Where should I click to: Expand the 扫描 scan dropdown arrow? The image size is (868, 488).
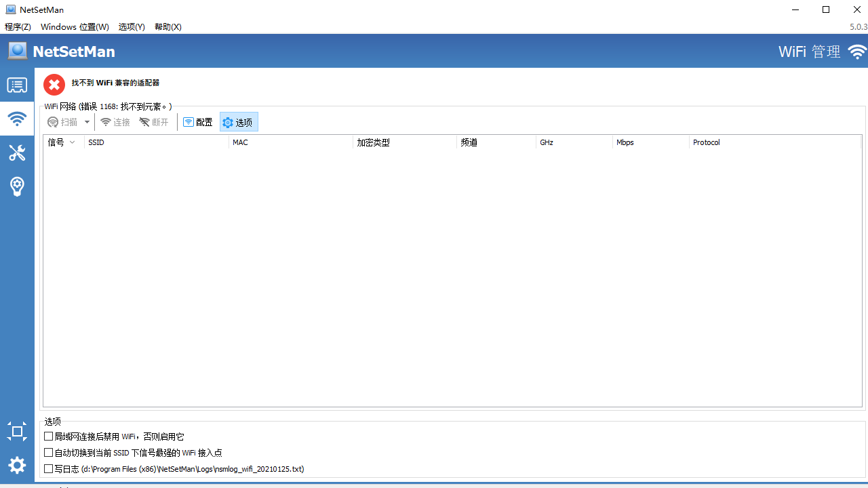tap(87, 122)
